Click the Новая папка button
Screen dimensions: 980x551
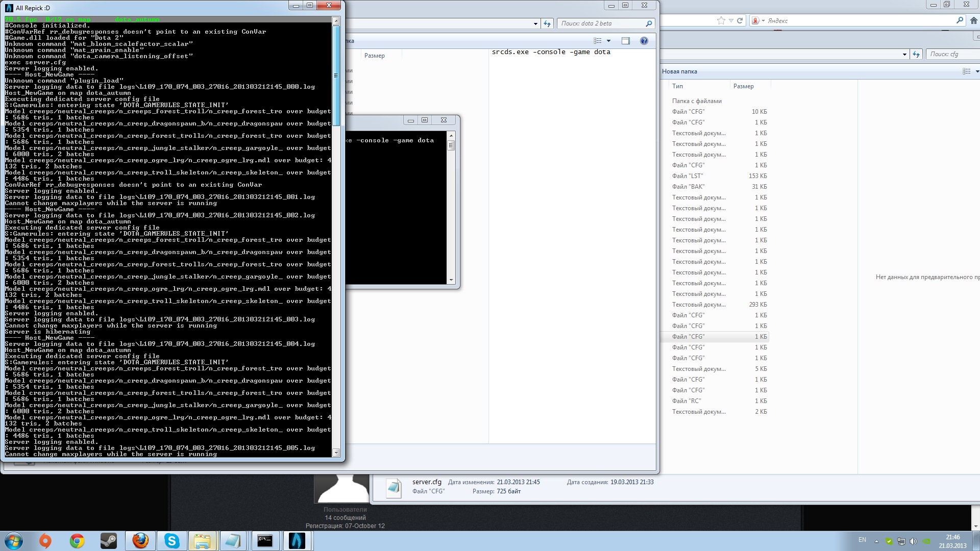pos(679,71)
